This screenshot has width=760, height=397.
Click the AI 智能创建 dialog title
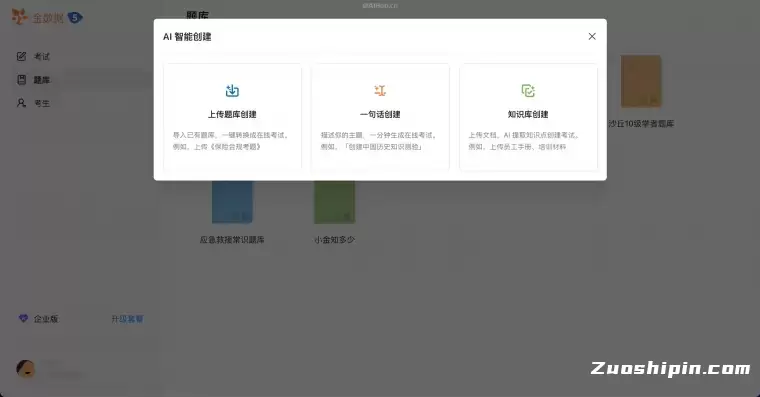187,37
